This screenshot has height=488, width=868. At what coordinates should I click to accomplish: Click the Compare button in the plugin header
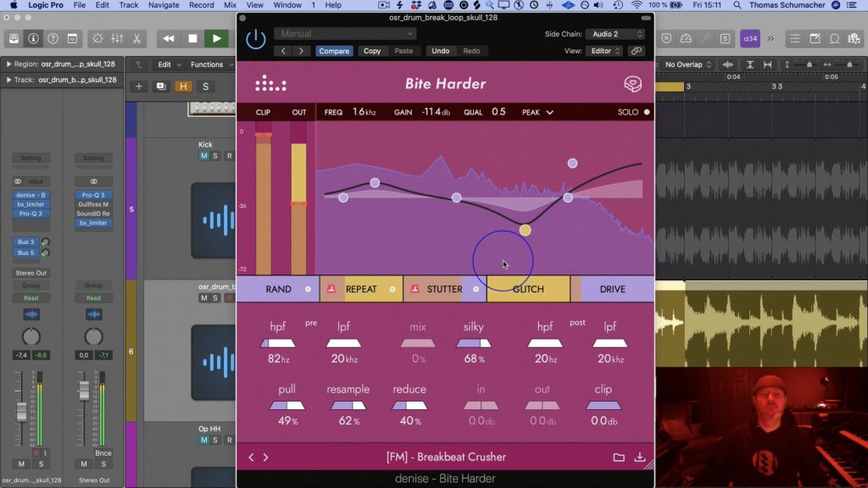334,50
